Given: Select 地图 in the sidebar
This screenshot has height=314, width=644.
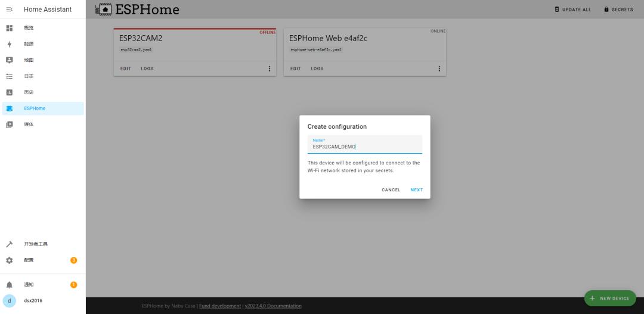Looking at the screenshot, I should coord(29,60).
